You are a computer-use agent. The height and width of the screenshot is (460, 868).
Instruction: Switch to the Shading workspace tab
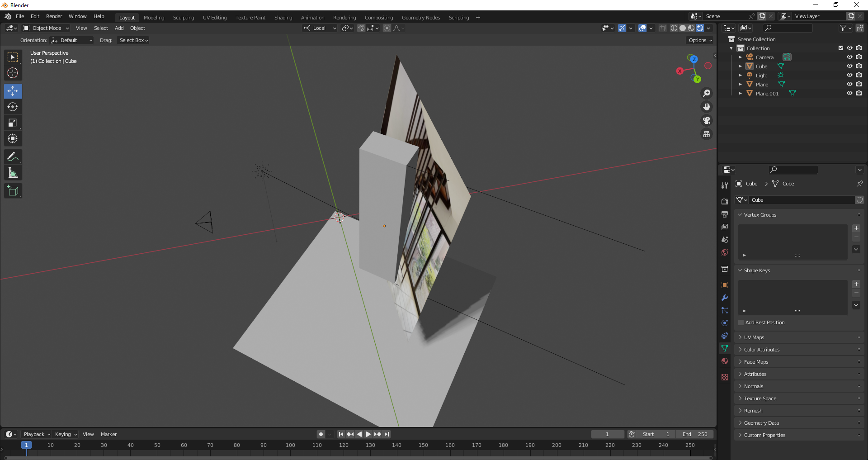(283, 18)
